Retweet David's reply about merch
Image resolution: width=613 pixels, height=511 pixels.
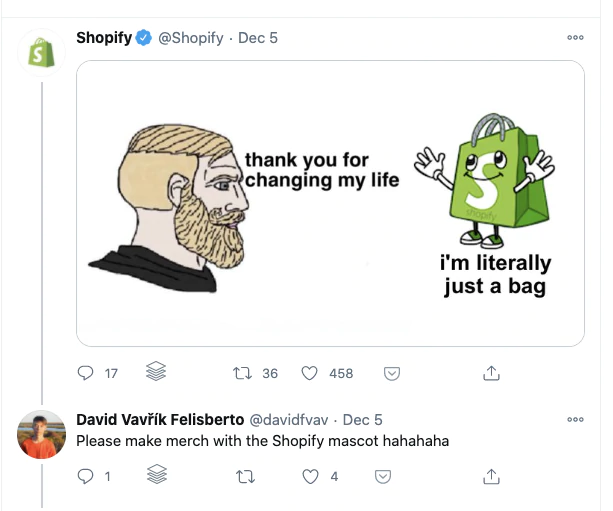pos(241,477)
